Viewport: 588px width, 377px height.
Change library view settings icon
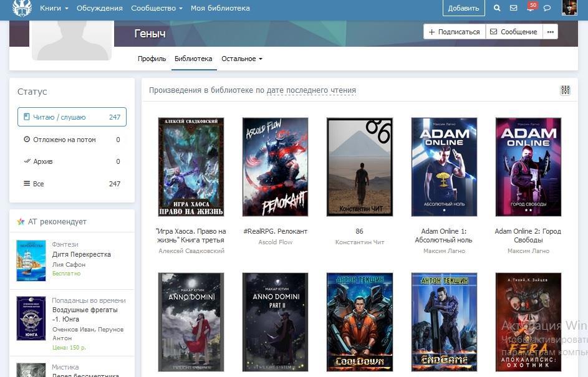[565, 90]
